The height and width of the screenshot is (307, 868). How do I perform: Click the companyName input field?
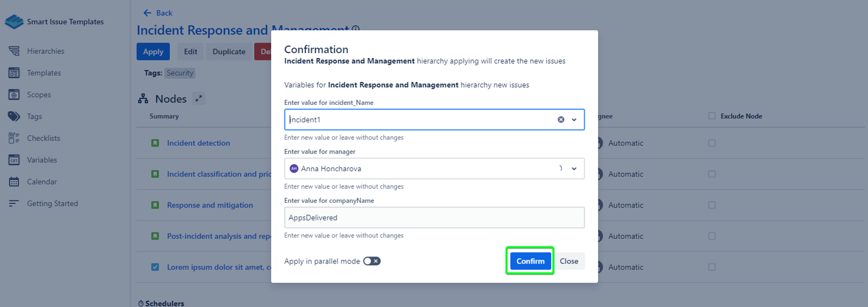(x=434, y=217)
